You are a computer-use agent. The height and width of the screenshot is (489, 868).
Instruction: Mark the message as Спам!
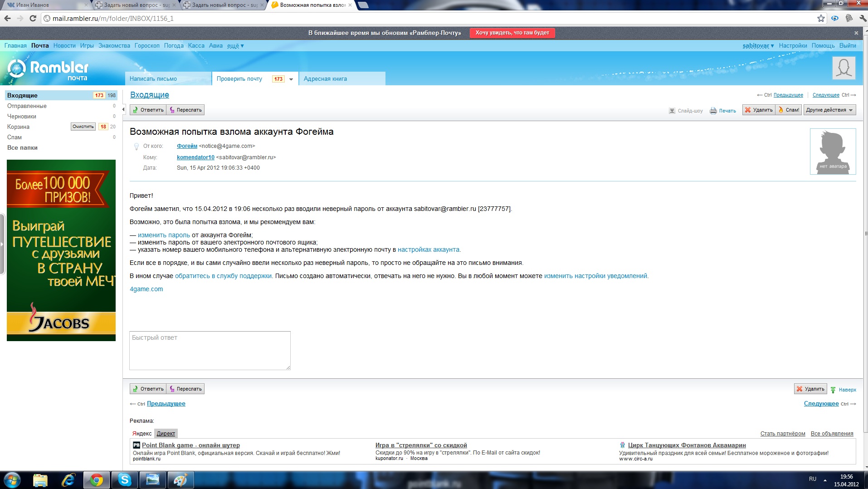(x=789, y=110)
